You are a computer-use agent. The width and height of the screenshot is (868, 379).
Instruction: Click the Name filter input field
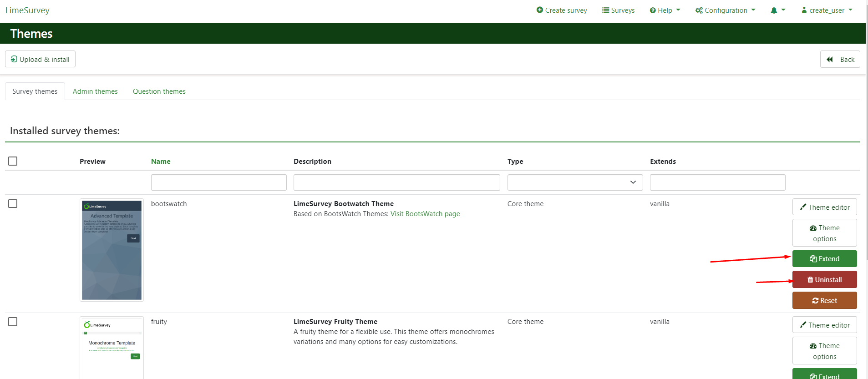tap(218, 182)
